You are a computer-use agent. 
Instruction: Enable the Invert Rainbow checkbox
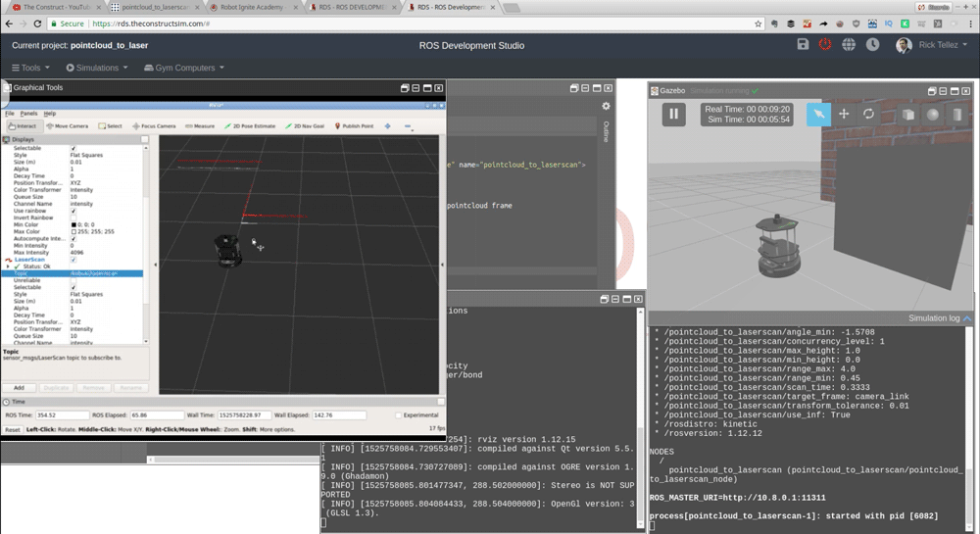[73, 218]
